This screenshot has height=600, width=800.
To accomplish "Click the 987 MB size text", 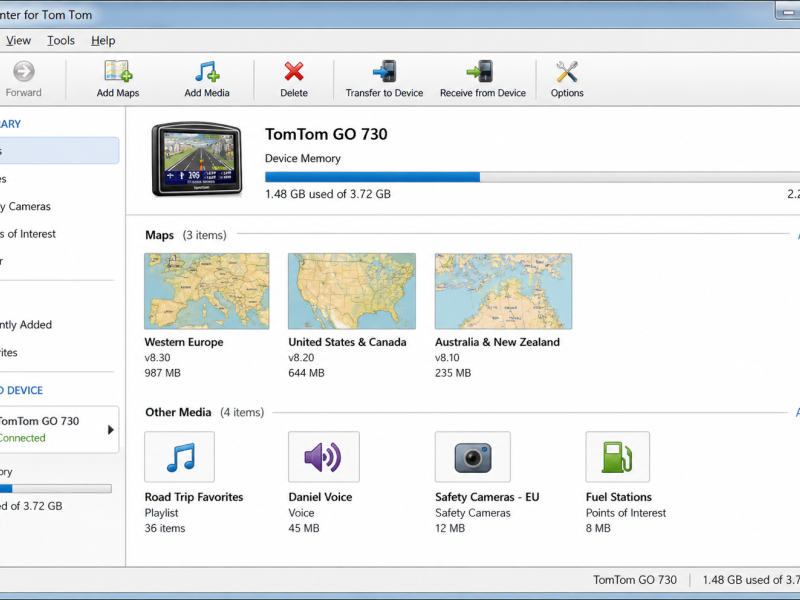I will (162, 373).
